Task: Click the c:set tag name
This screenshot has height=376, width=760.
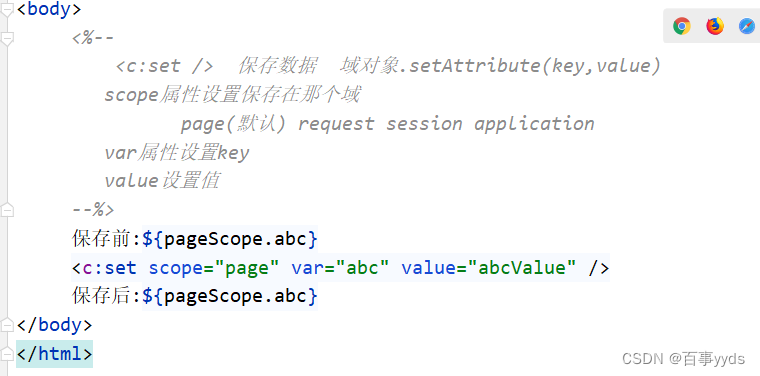Action: click(110, 267)
